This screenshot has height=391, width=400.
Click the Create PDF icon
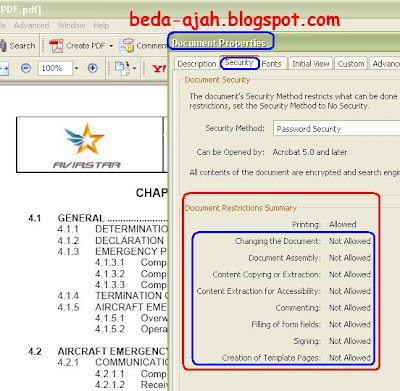(x=56, y=46)
